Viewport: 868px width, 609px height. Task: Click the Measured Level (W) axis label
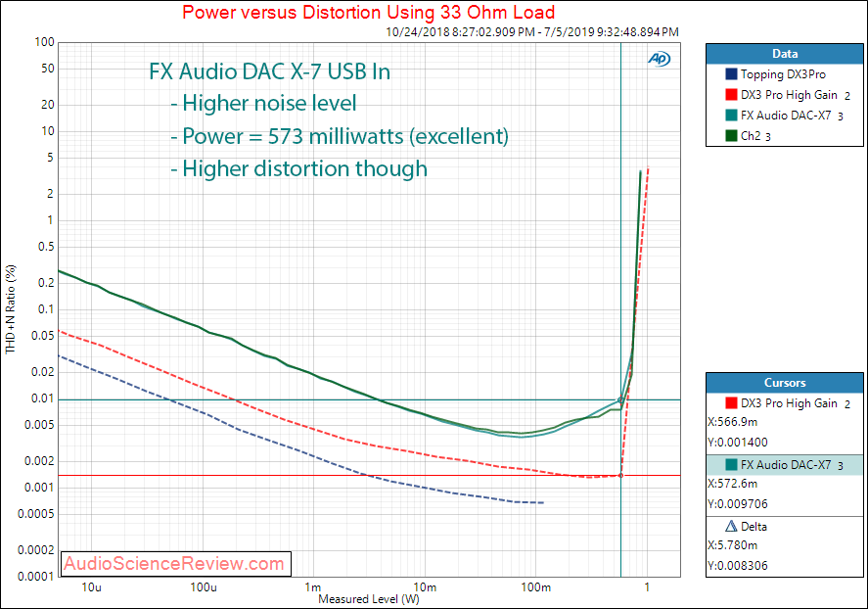[369, 599]
